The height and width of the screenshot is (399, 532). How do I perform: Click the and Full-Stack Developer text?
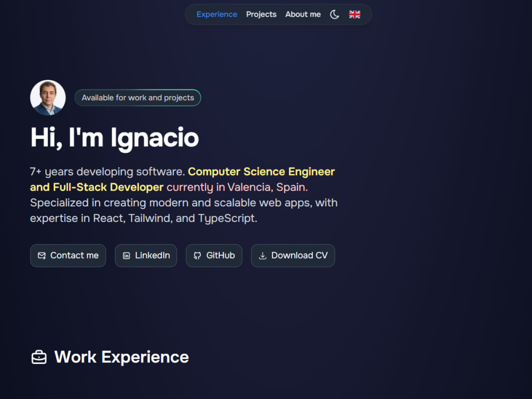pyautogui.click(x=97, y=187)
